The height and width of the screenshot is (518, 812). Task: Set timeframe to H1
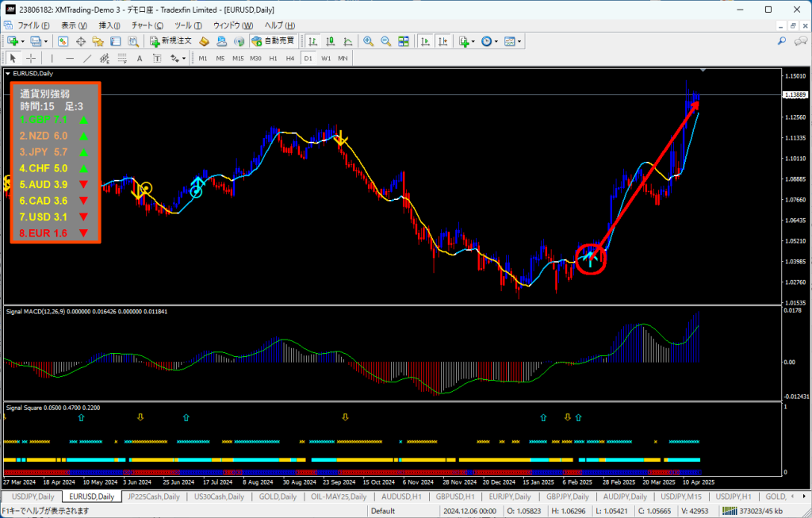[273, 58]
